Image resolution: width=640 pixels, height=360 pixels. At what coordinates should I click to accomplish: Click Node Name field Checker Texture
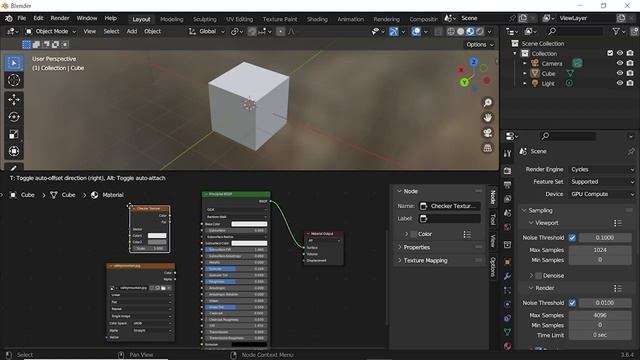click(449, 206)
